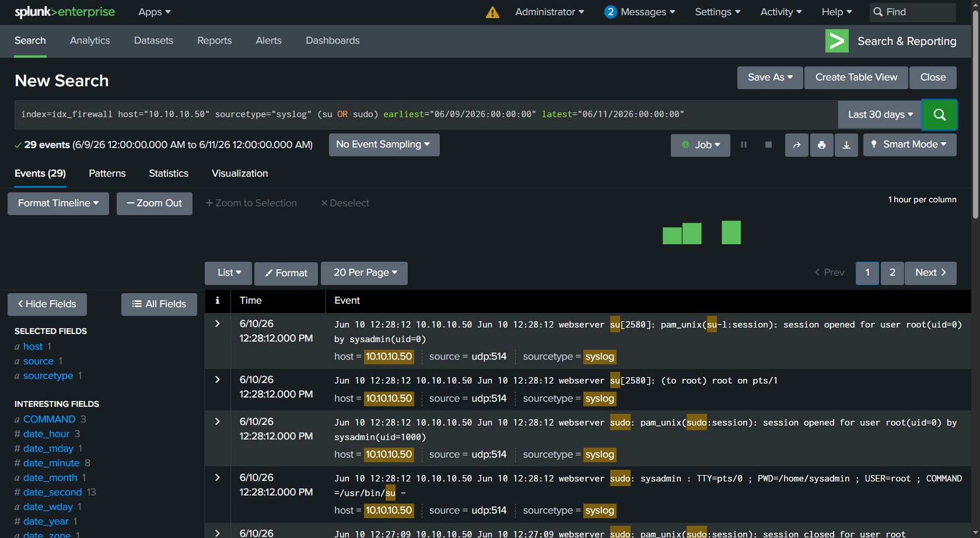Image resolution: width=980 pixels, height=538 pixels.
Task: Click the COMMAND interesting field
Action: click(x=50, y=420)
